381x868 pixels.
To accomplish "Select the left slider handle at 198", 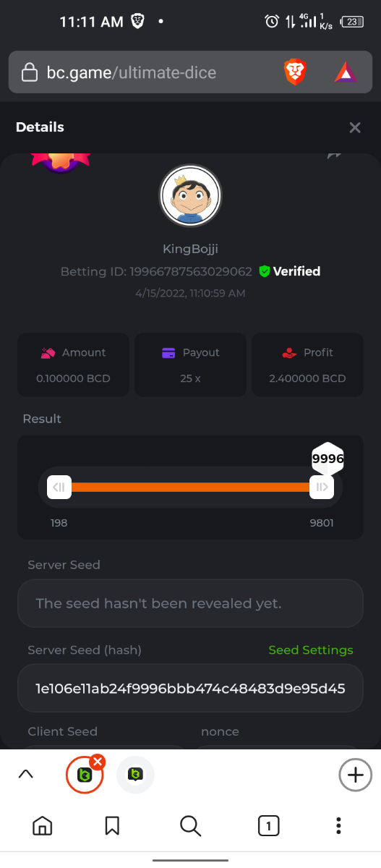I will (59, 487).
